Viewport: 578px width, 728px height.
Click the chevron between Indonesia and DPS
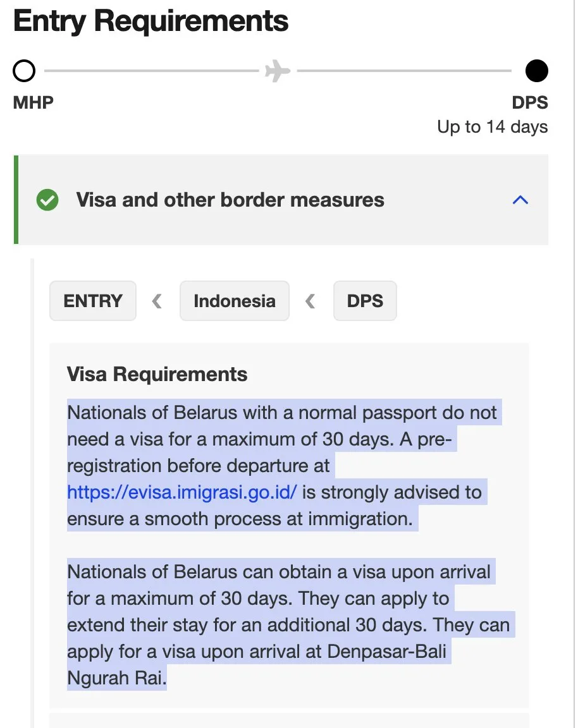pos(311,301)
